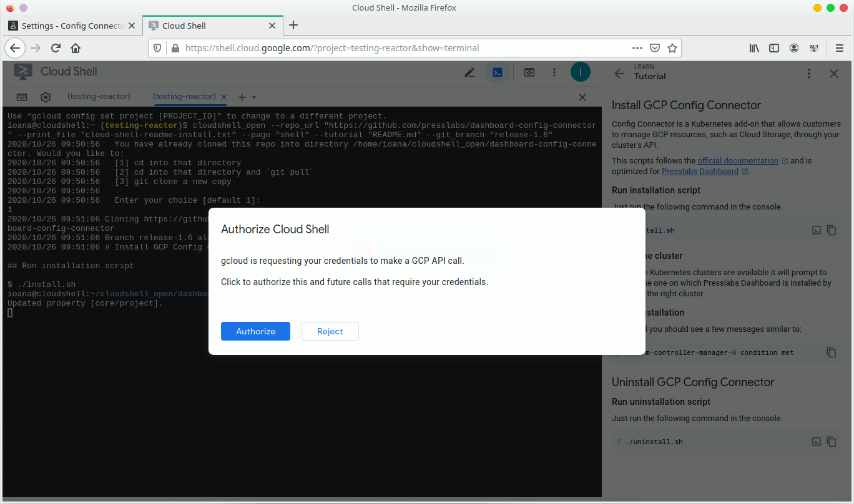Send install.sh command to Cloud Shell
Viewport: 854px width, 504px height.
point(816,230)
